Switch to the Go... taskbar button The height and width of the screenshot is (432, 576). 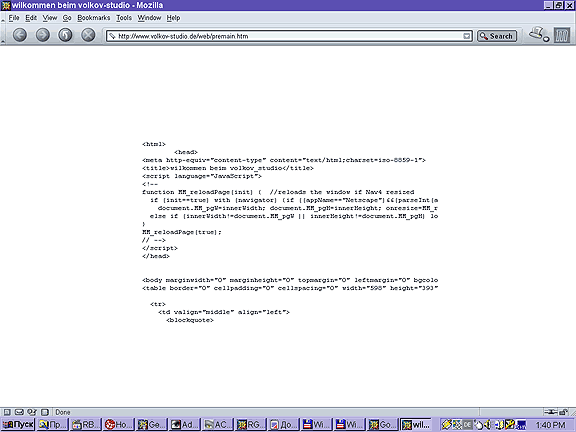click(382, 425)
